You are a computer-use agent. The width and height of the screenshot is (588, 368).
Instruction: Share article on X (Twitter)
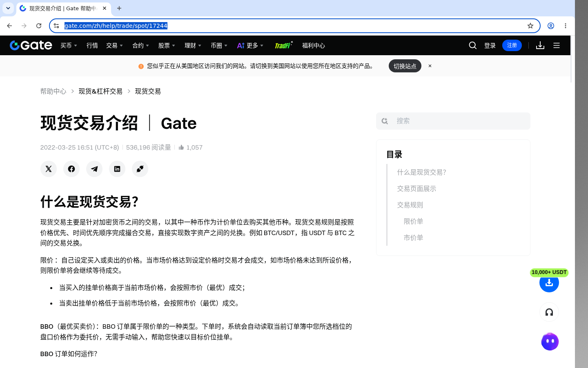point(49,169)
